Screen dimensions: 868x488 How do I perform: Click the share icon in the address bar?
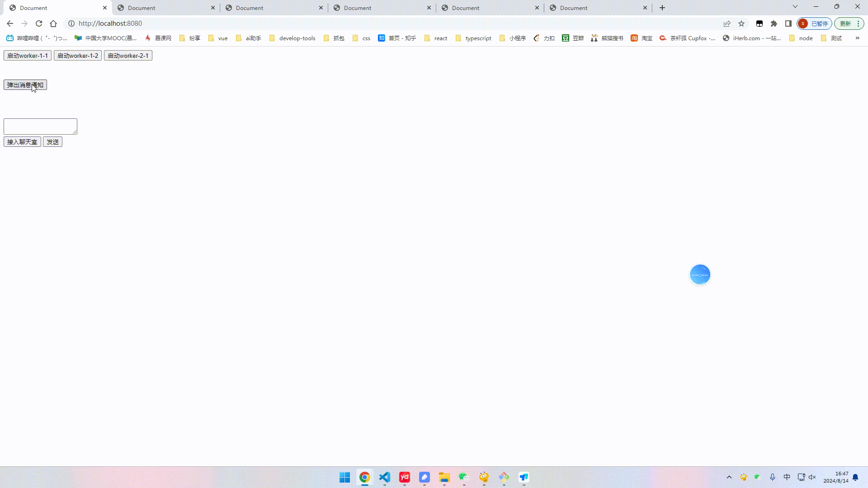[x=726, y=23]
